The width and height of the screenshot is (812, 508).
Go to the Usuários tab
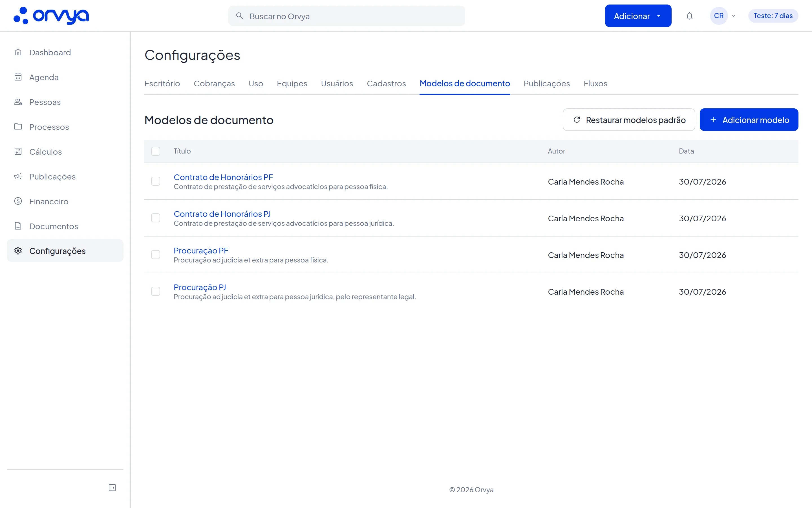coord(337,83)
